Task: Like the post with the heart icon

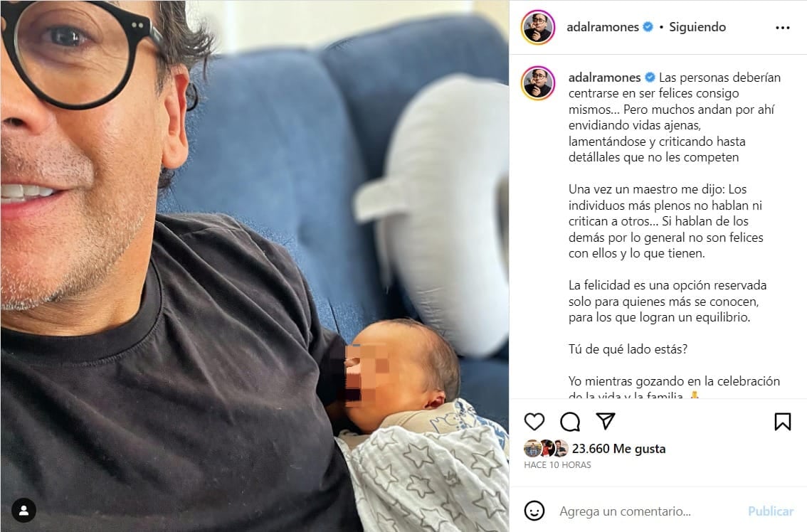Action: pos(534,422)
